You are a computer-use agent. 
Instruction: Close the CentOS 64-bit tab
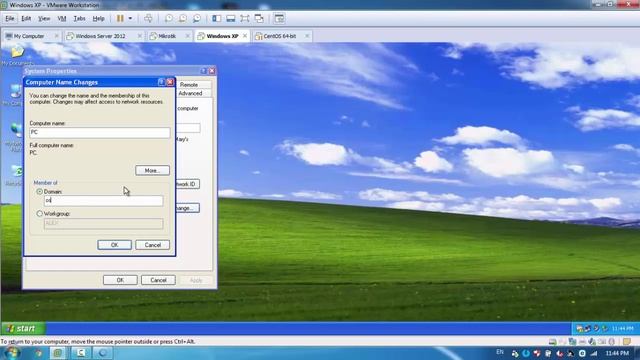(x=307, y=36)
